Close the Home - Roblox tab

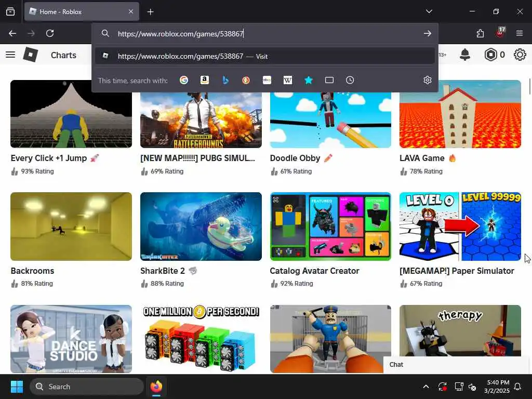131,11
